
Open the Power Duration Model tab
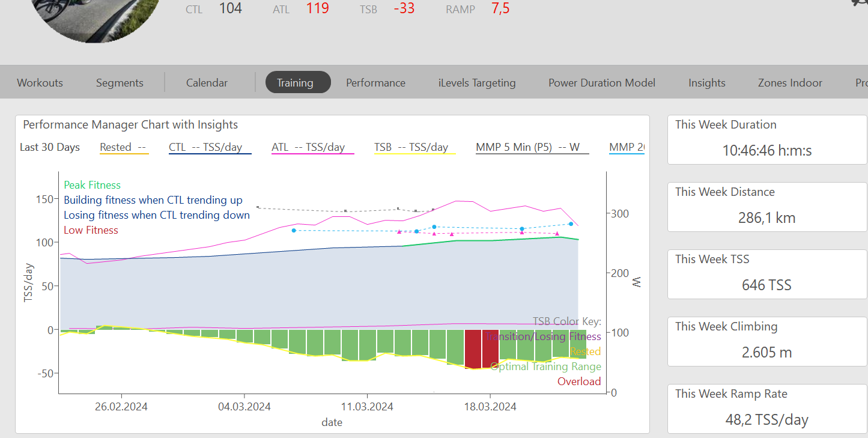tap(601, 83)
